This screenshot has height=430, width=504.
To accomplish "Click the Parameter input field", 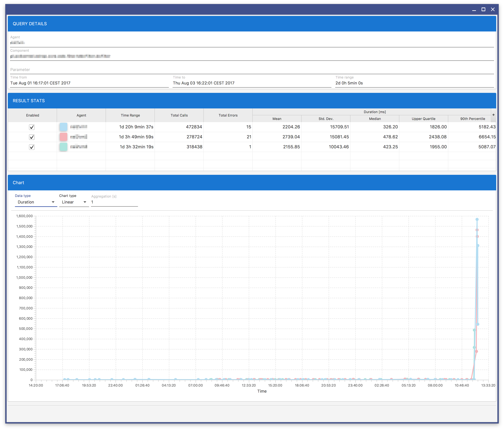I will [252, 70].
